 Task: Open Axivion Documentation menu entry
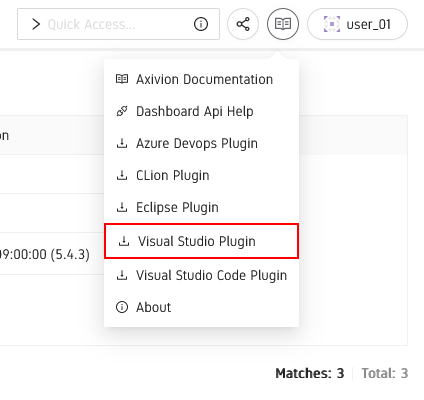pos(201,79)
